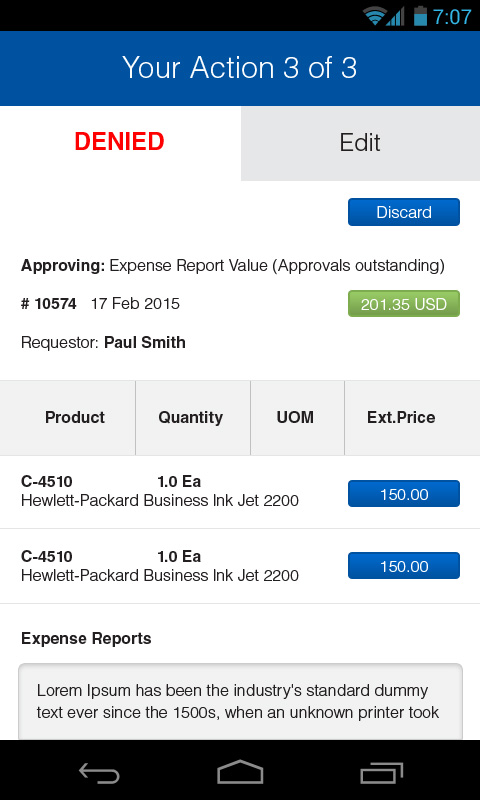The width and height of the screenshot is (480, 800).
Task: Tap the cellular signal strength icon
Action: click(x=395, y=16)
